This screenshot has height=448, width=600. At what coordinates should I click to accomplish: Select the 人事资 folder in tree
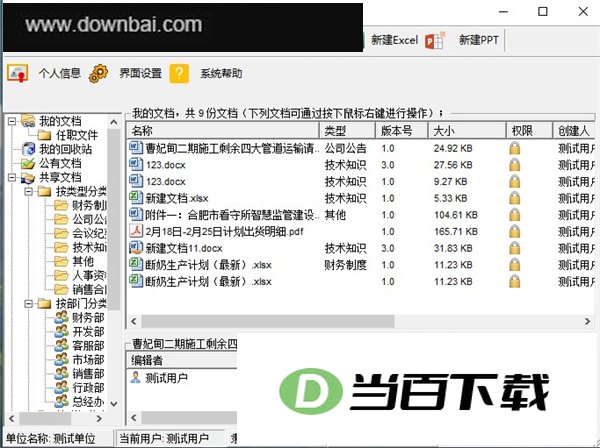[x=81, y=275]
